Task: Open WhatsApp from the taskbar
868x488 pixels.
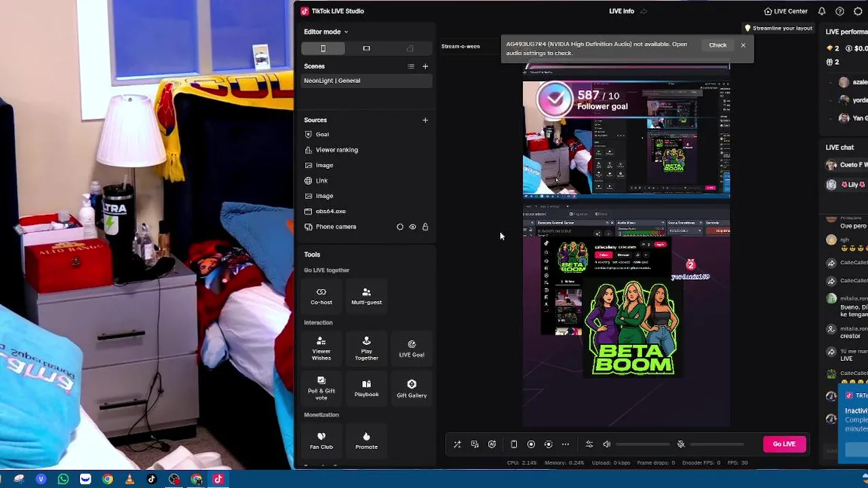Action: [63, 479]
